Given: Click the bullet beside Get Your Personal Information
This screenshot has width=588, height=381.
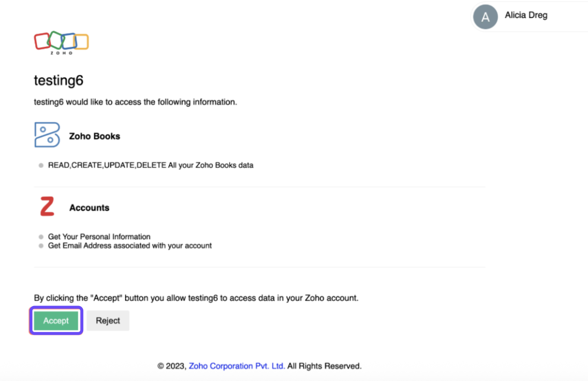Looking at the screenshot, I should pos(41,237).
